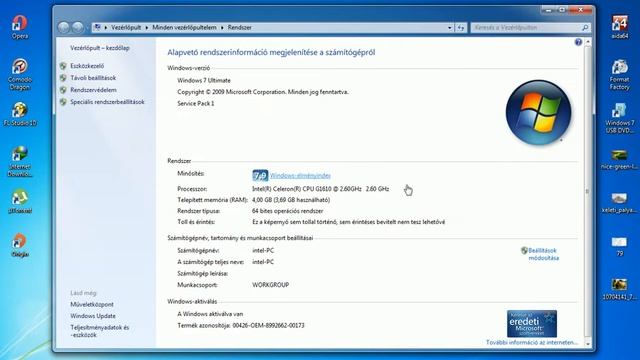Select the desktop file named 79

click(x=620, y=247)
